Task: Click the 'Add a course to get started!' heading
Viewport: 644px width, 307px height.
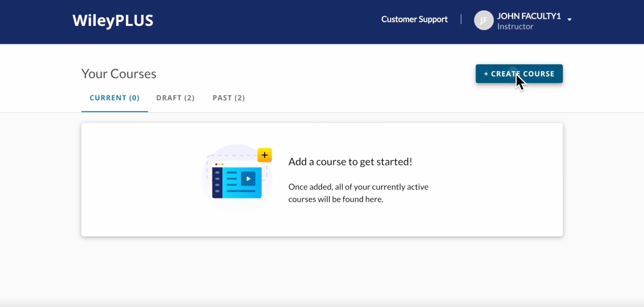Action: click(350, 162)
